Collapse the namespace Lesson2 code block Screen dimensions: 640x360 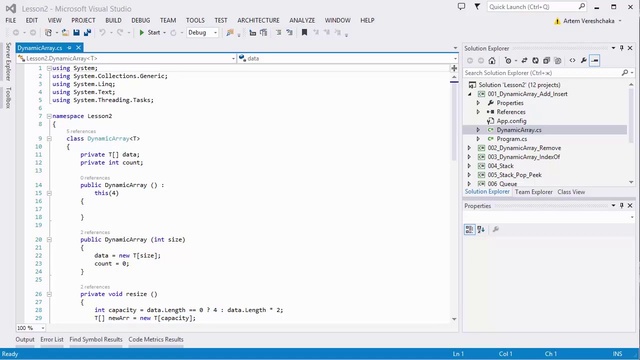(49, 116)
